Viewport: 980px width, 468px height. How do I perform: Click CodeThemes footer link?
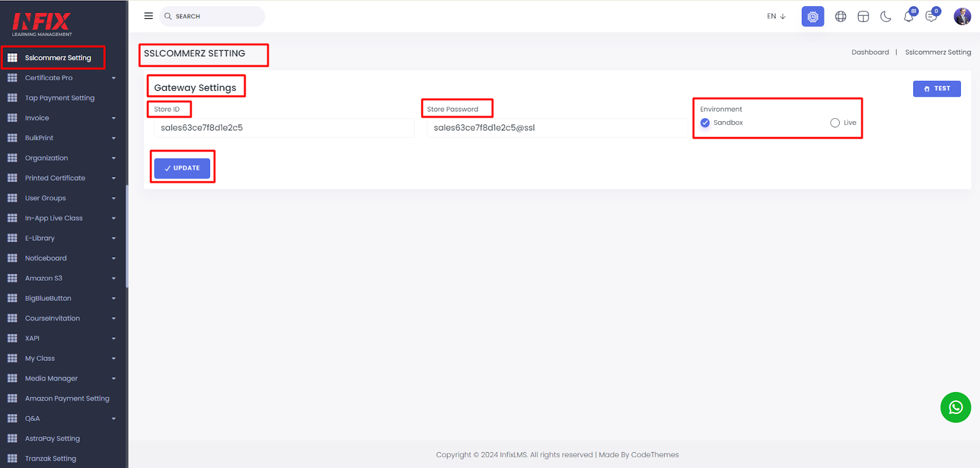(655, 455)
